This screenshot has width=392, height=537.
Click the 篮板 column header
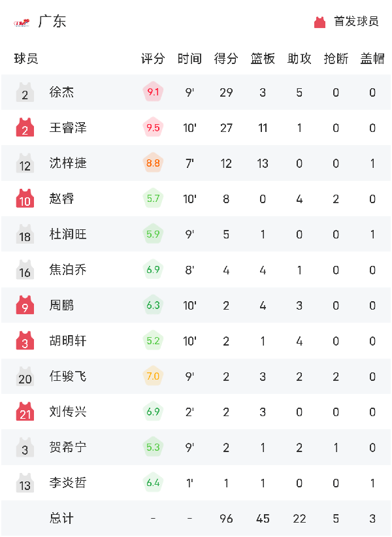click(263, 59)
